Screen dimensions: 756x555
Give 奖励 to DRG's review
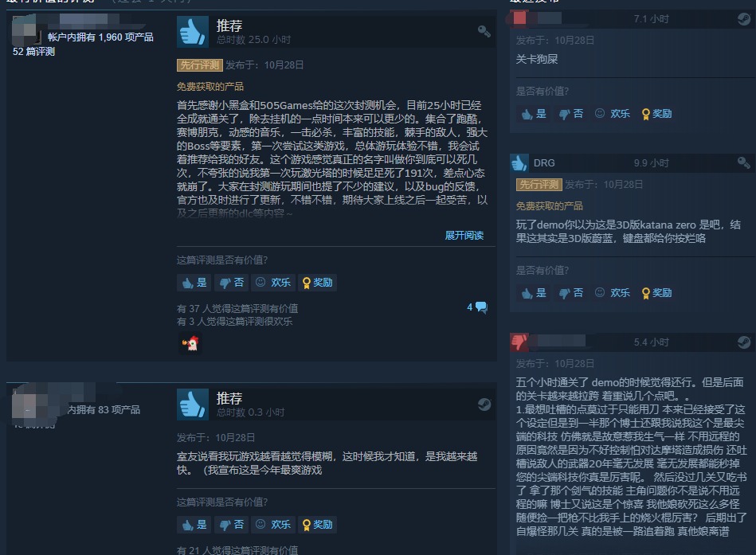tap(656, 293)
